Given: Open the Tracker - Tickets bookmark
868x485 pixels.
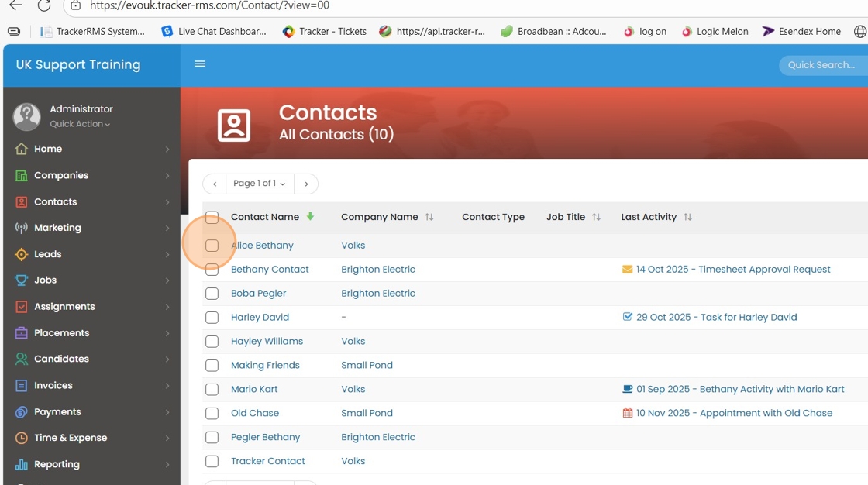Looking at the screenshot, I should (x=325, y=32).
